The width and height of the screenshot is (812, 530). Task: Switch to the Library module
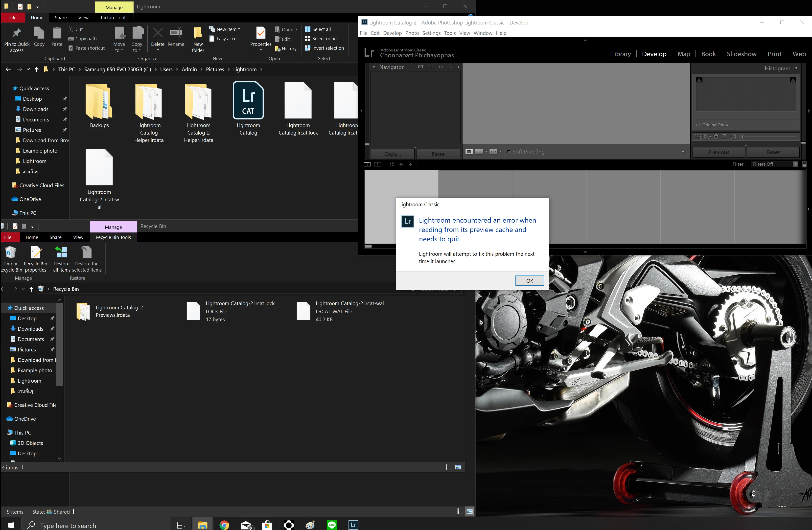click(x=621, y=54)
